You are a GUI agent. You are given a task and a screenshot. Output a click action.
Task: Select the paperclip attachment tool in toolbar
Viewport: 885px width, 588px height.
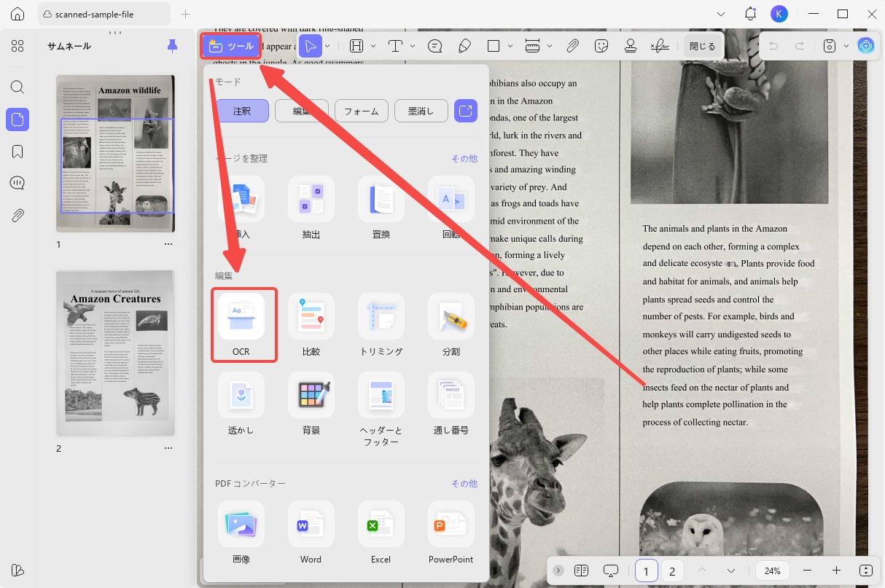click(x=572, y=46)
